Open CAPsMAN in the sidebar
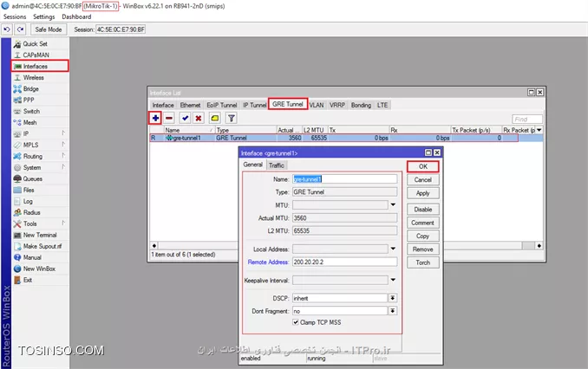The image size is (588, 369). (x=36, y=55)
